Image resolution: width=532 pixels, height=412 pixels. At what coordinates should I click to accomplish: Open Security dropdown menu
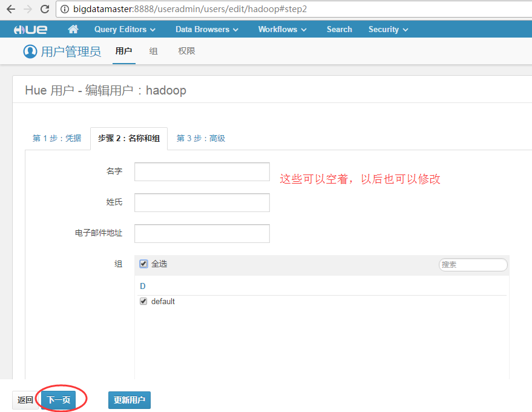pyautogui.click(x=388, y=30)
